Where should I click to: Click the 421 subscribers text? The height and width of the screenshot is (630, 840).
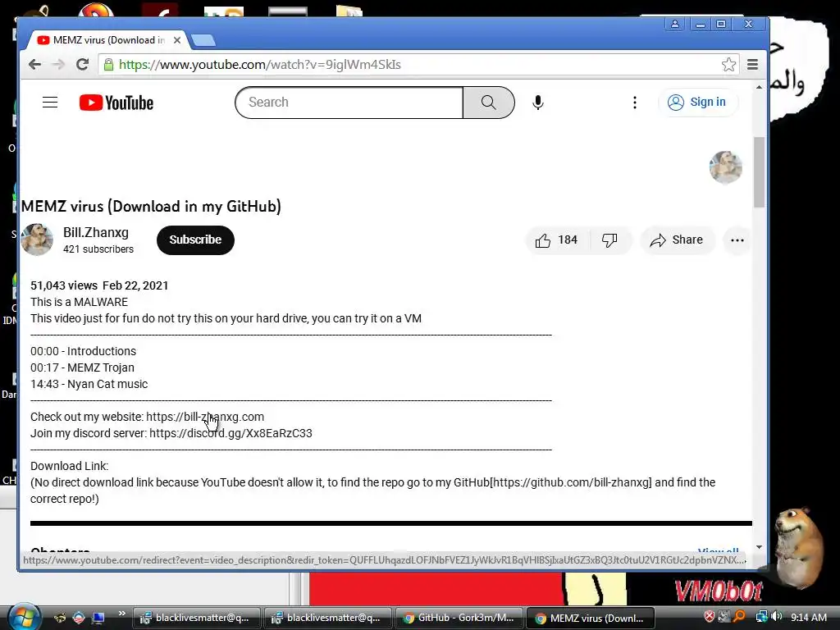tap(98, 249)
